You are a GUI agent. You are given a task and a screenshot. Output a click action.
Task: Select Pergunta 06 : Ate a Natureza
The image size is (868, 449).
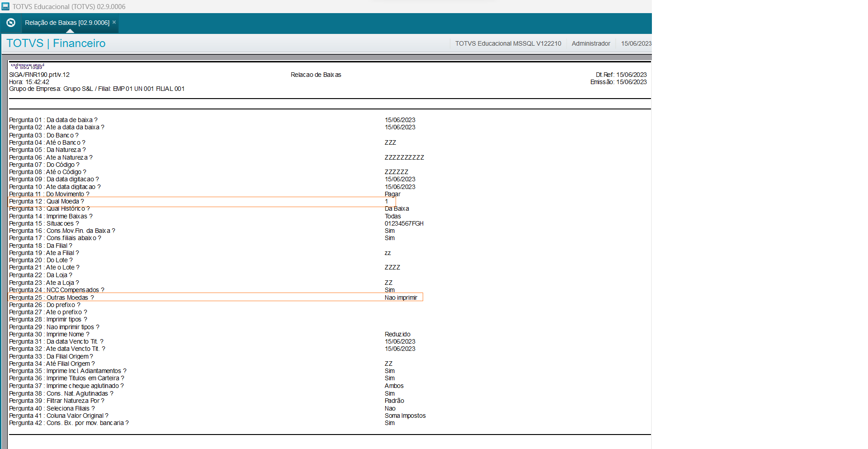tap(51, 157)
